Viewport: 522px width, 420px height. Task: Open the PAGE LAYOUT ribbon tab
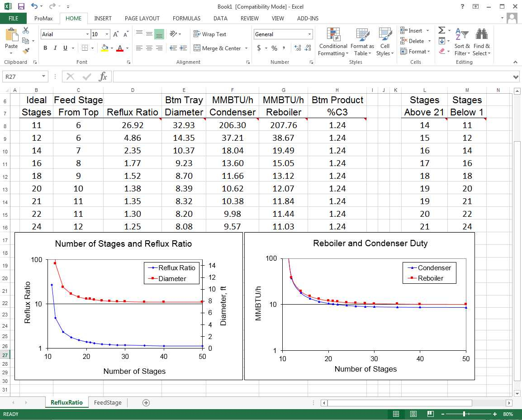[142, 19]
